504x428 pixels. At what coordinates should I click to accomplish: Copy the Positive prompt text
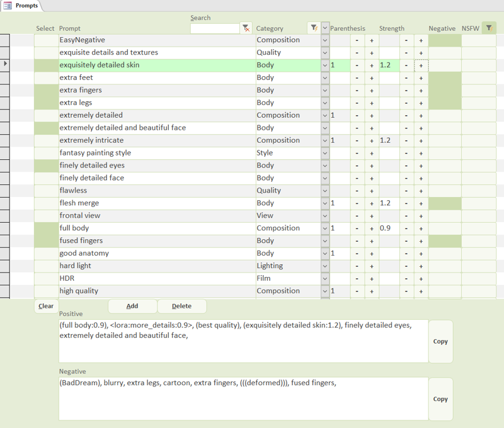tap(440, 341)
